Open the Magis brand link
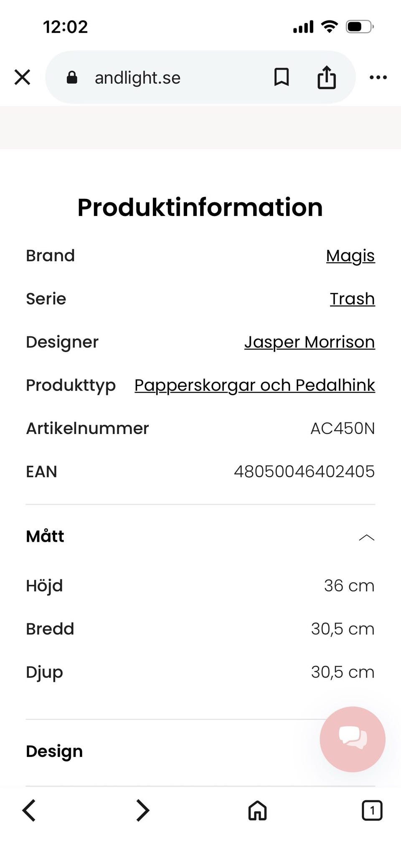This screenshot has height=868, width=401. point(350,256)
